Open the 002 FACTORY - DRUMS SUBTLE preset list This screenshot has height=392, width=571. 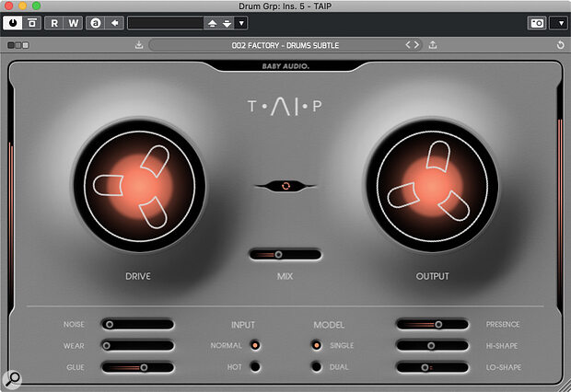click(285, 45)
